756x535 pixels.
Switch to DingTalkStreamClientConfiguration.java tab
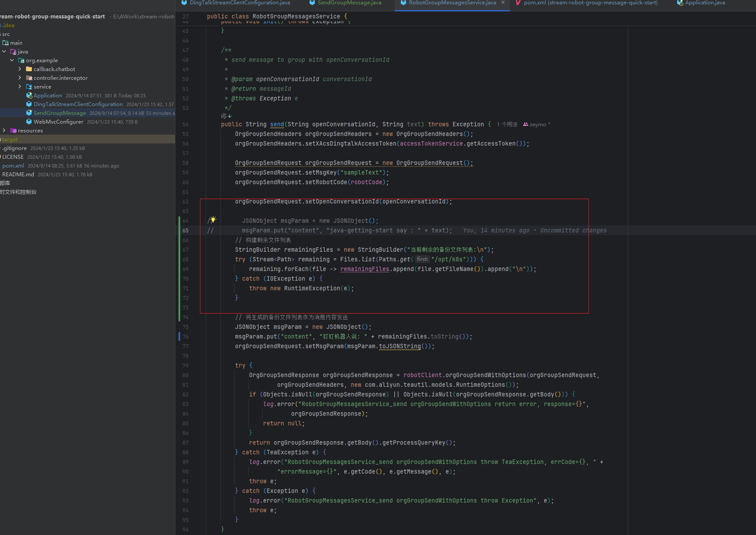[236, 3]
